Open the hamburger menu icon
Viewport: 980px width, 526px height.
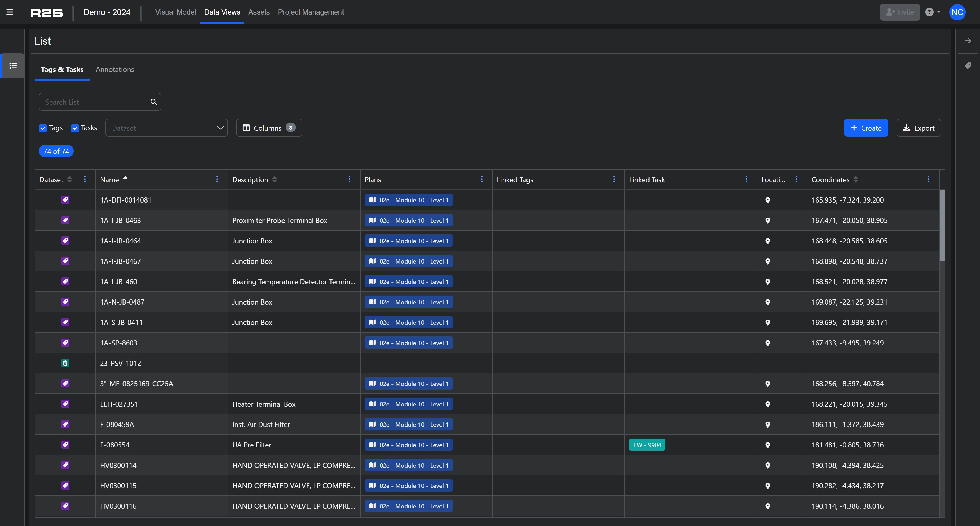9,12
